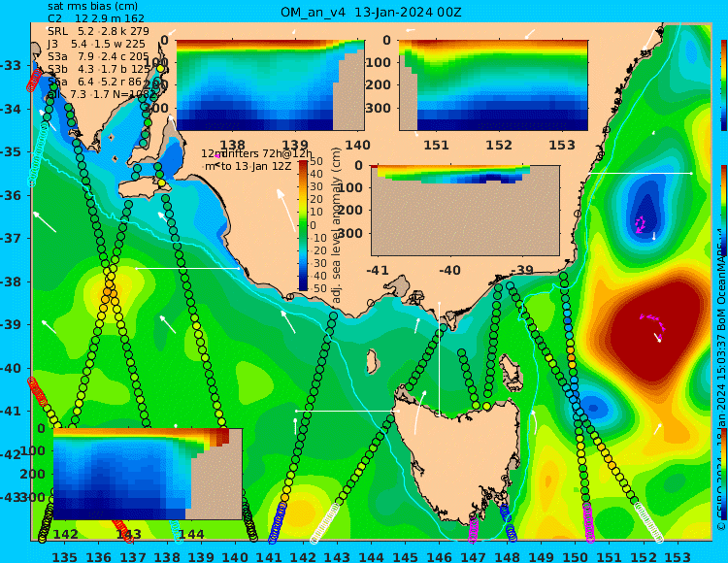Click the white satellite track circles near longitude 142.5

(x=324, y=523)
